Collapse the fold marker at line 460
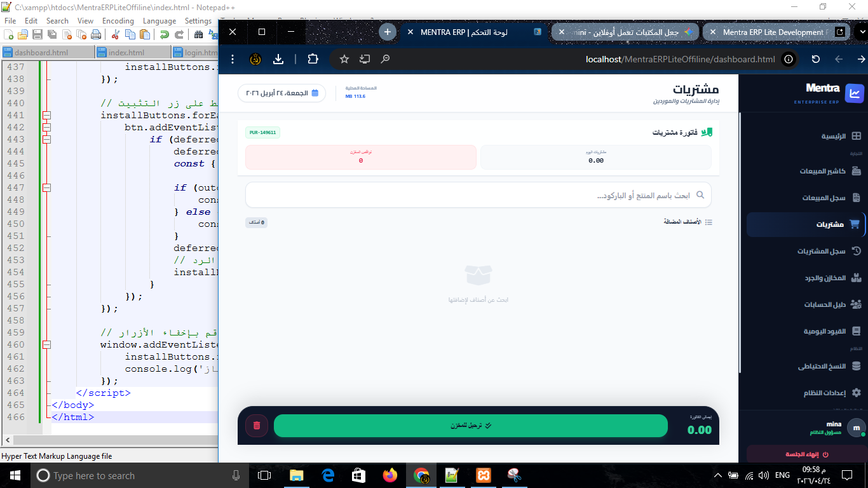Screen dimensions: 868x488 tap(46, 344)
